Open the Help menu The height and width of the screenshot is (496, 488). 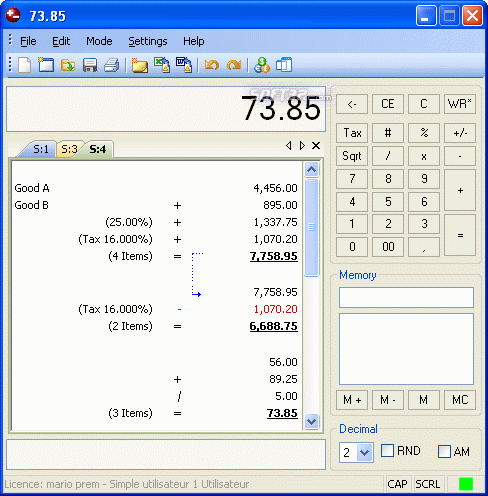pyautogui.click(x=194, y=41)
